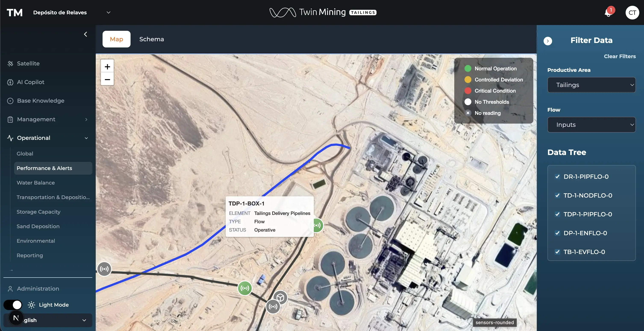This screenshot has width=644, height=331.
Task: Zoom in using the map plus button
Action: [x=107, y=66]
